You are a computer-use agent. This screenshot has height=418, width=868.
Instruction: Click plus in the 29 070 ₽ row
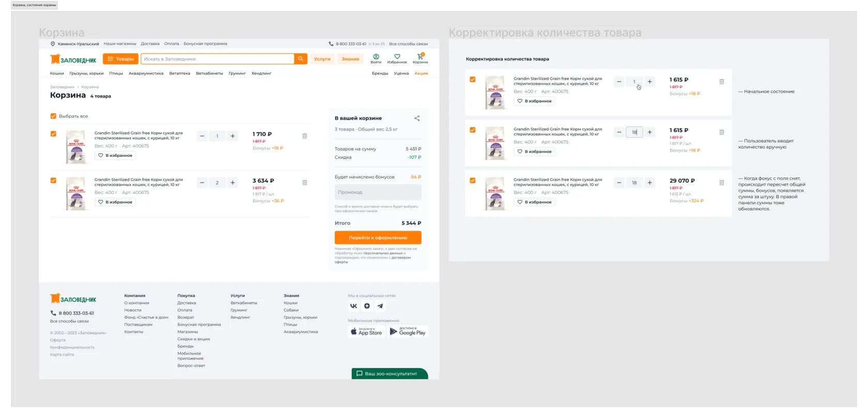click(x=649, y=183)
